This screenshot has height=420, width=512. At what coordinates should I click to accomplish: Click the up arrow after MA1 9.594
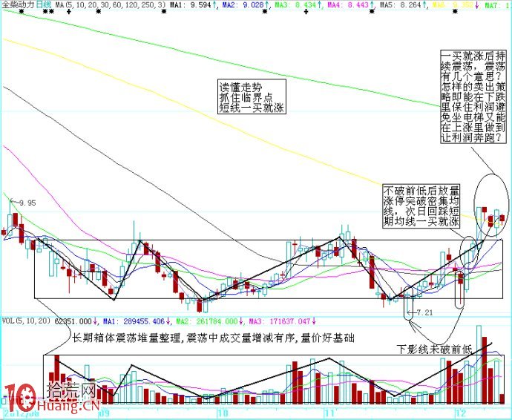pos(214,5)
